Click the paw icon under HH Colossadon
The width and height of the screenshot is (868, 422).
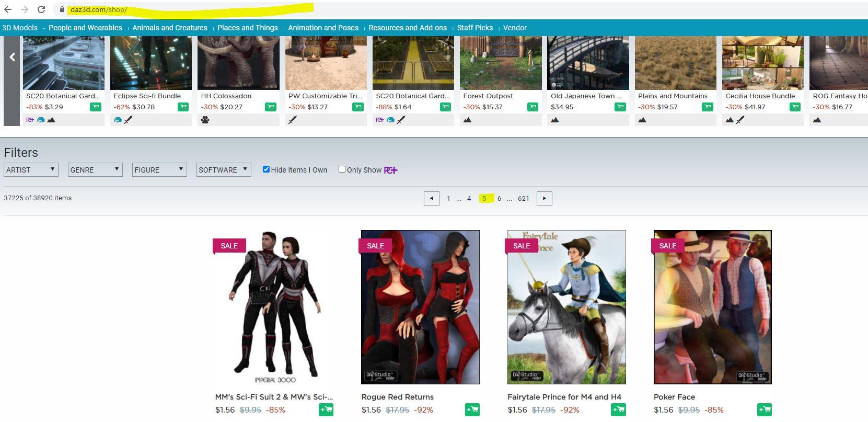point(205,120)
